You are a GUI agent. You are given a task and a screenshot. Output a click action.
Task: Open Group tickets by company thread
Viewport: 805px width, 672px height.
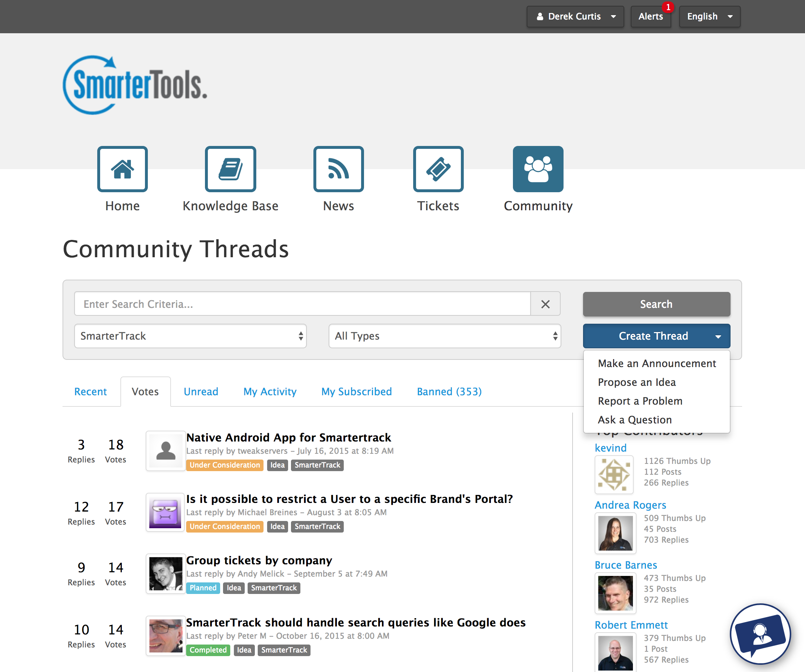click(259, 560)
